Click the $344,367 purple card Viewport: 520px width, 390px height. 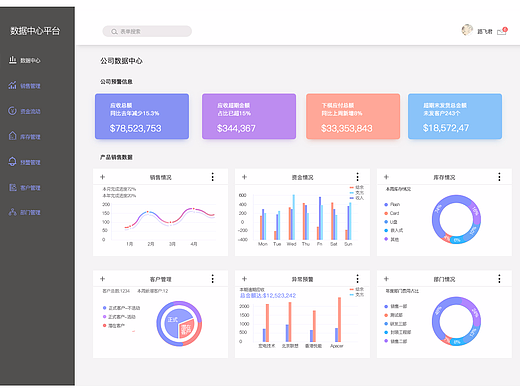click(249, 116)
